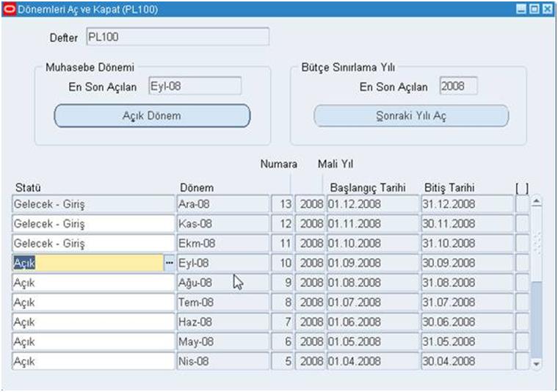
Task: Toggle the descriptive flexfield box for Eyl-08 row
Action: tap(521, 263)
